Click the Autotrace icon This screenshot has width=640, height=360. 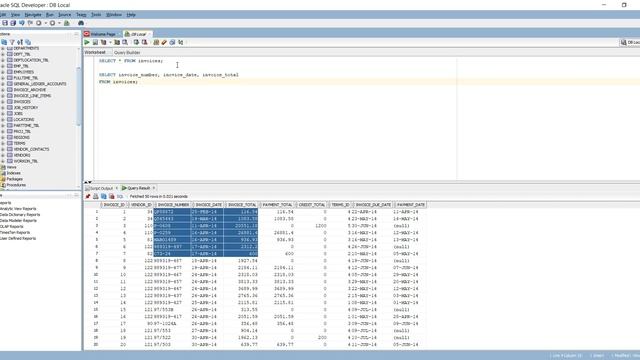[117, 42]
